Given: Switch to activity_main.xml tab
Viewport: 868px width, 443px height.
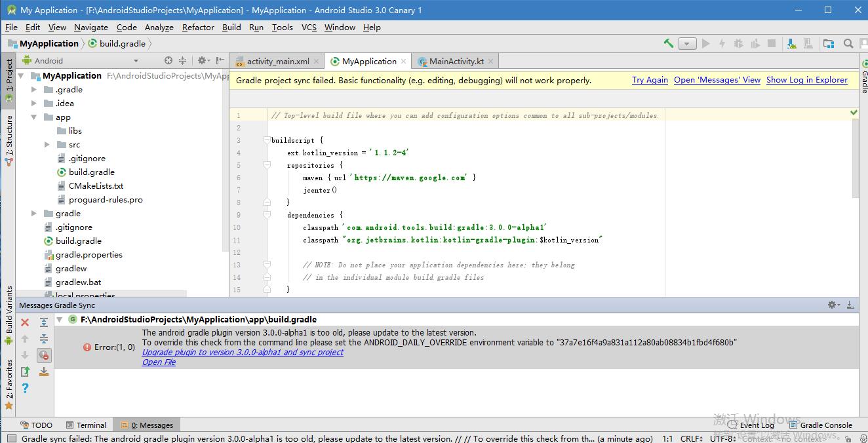Looking at the screenshot, I should (278, 62).
